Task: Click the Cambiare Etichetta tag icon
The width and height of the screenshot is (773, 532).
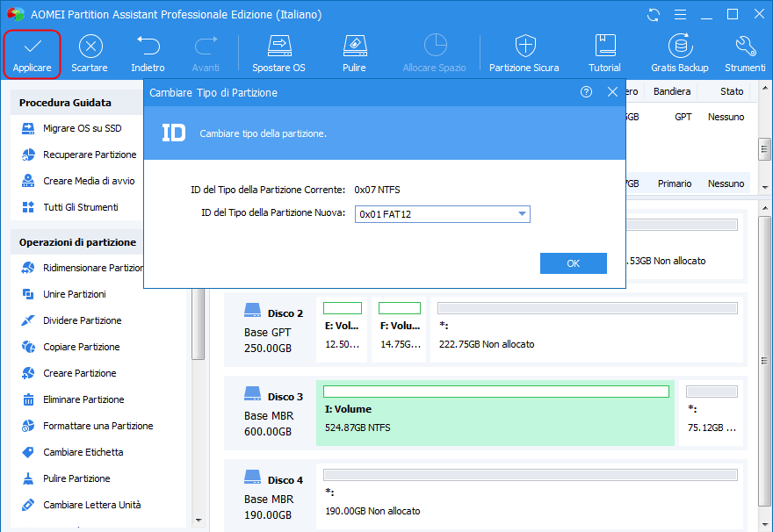Action: pos(28,452)
